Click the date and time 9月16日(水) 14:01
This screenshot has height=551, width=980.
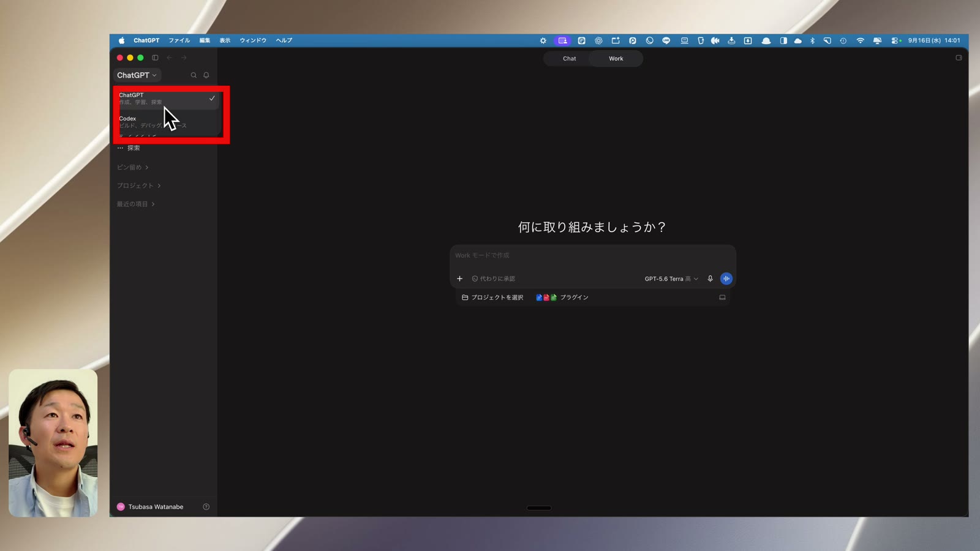click(934, 40)
